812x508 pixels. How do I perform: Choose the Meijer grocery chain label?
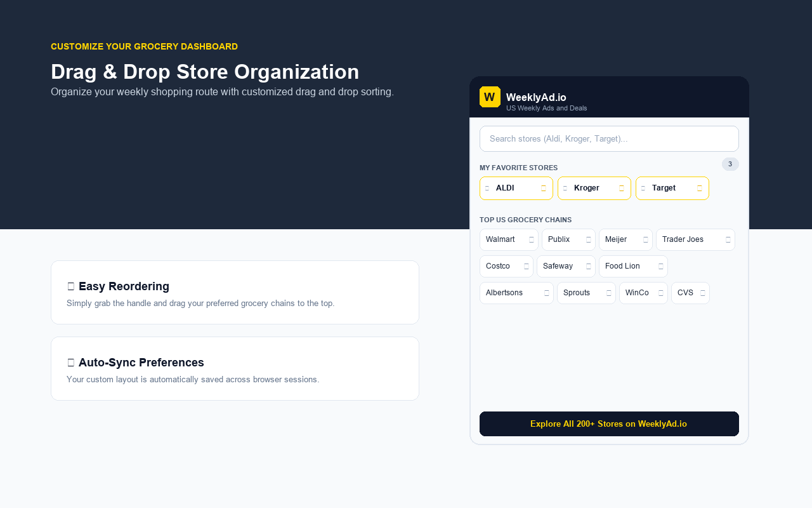pyautogui.click(x=616, y=239)
